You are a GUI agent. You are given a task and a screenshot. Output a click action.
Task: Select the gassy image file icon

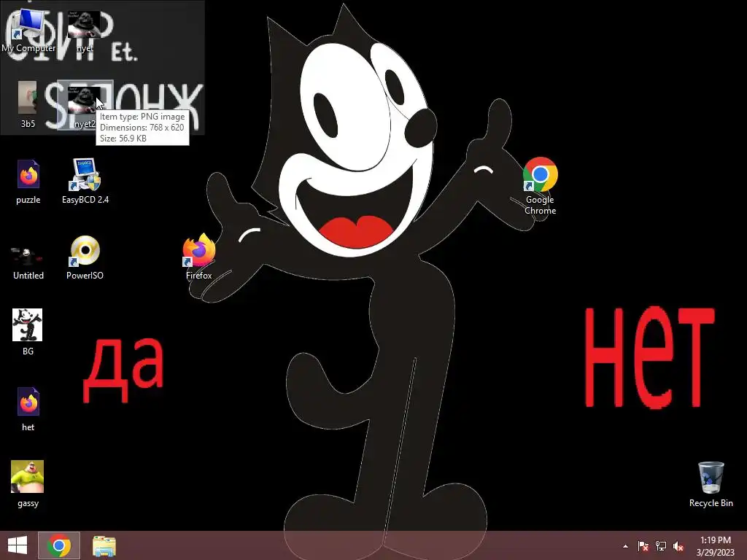[28, 484]
